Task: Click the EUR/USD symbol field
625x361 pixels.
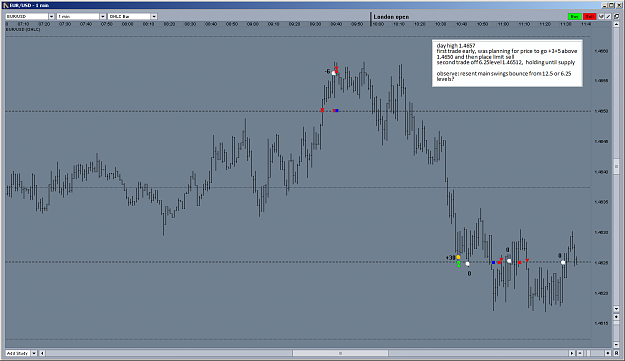Action: point(27,16)
